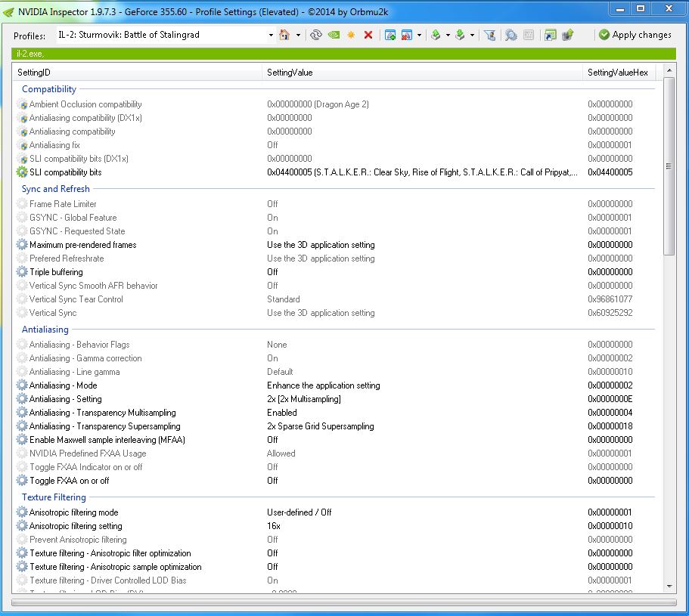Click the 16x anisotropic filtering value
Viewport: 689px width, 616px height.
(273, 526)
